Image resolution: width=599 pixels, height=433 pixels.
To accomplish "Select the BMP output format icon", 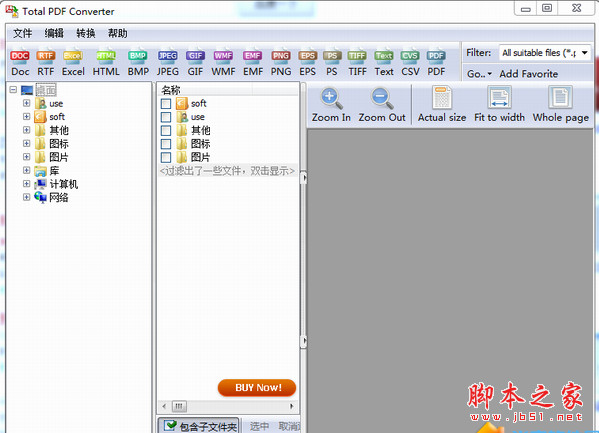I will click(138, 63).
